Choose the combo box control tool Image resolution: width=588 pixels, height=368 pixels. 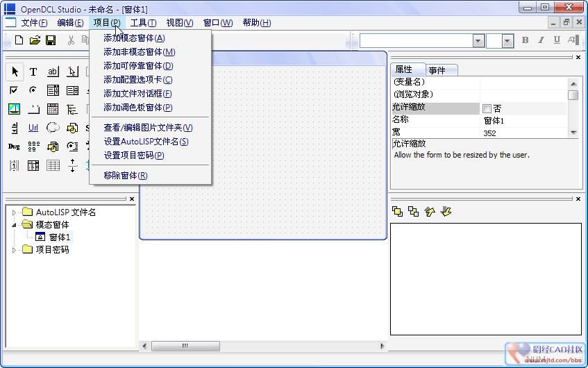pos(53,90)
